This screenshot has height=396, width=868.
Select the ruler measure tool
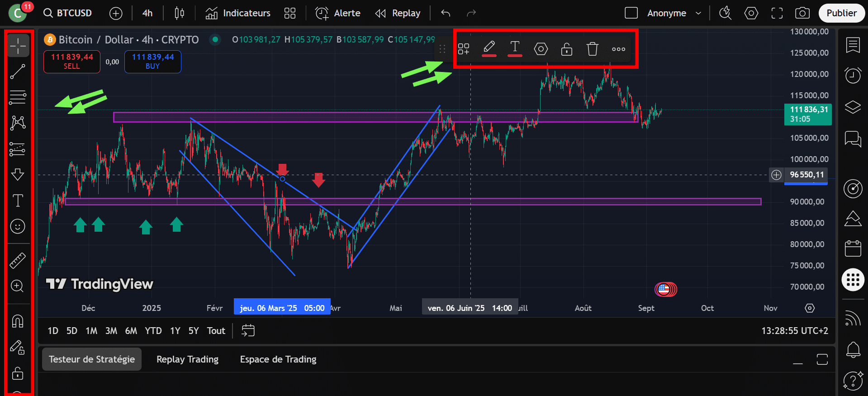coord(18,260)
